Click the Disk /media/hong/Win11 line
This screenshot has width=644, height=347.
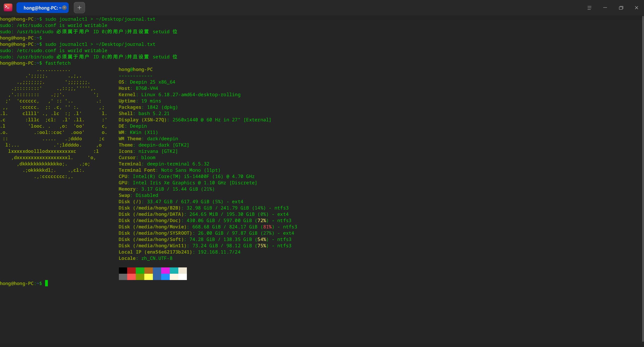(205, 246)
